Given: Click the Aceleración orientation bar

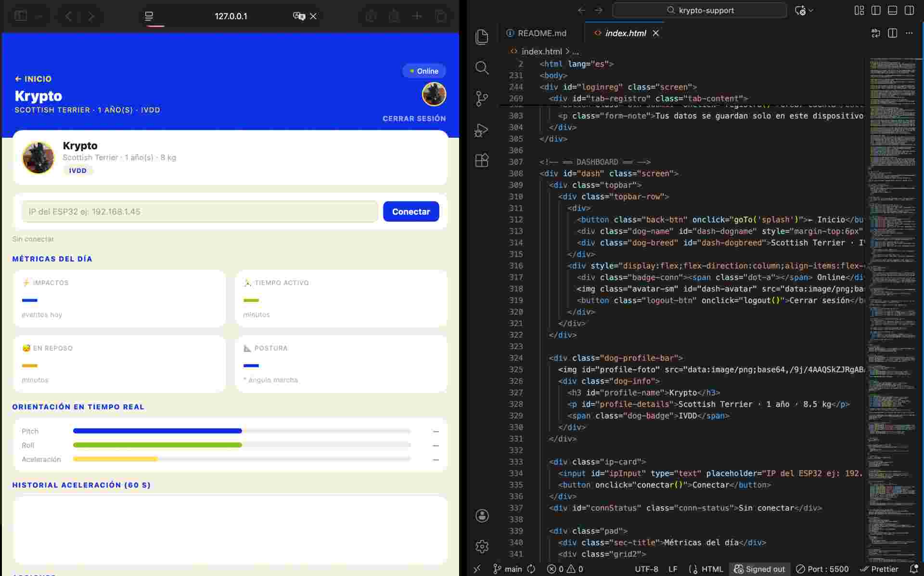Looking at the screenshot, I should tap(242, 459).
